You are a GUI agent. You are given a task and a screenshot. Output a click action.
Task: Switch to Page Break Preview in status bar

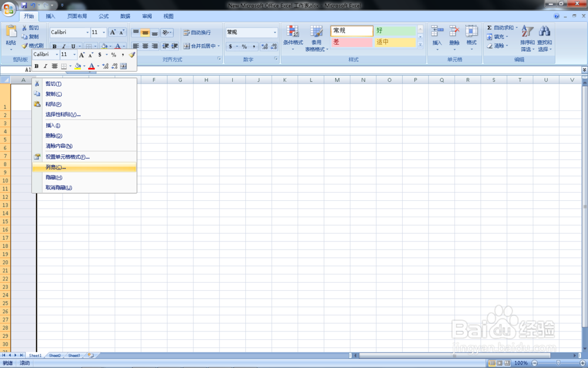point(507,363)
